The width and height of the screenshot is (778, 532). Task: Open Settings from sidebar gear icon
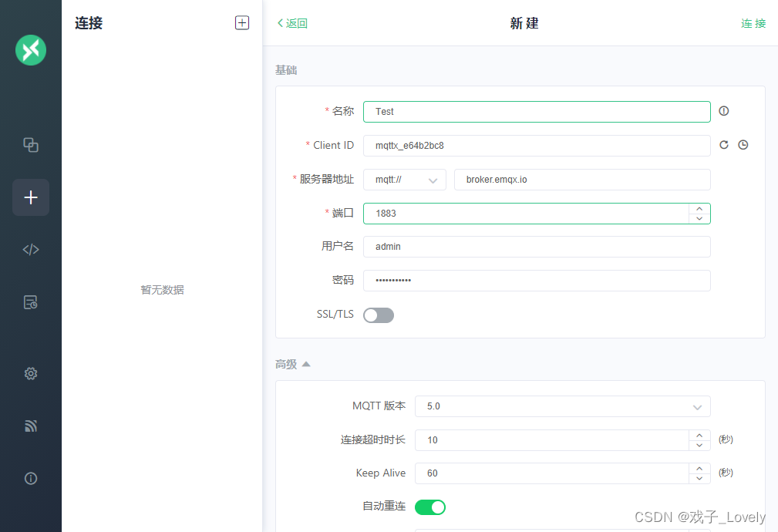(x=31, y=373)
